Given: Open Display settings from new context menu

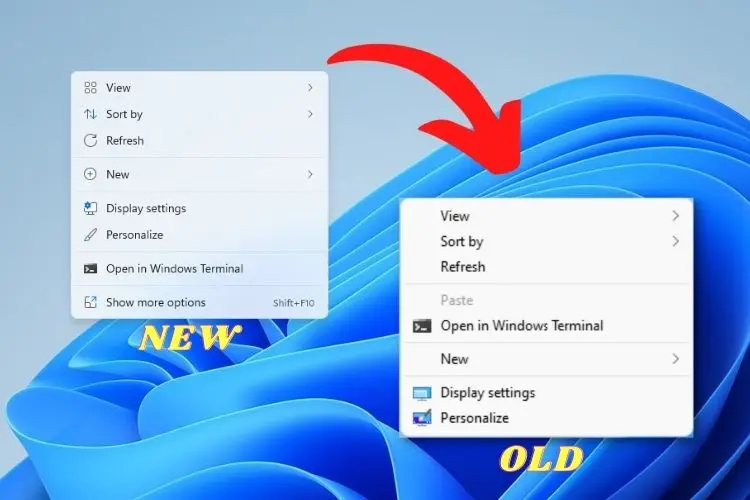Looking at the screenshot, I should (199, 208).
